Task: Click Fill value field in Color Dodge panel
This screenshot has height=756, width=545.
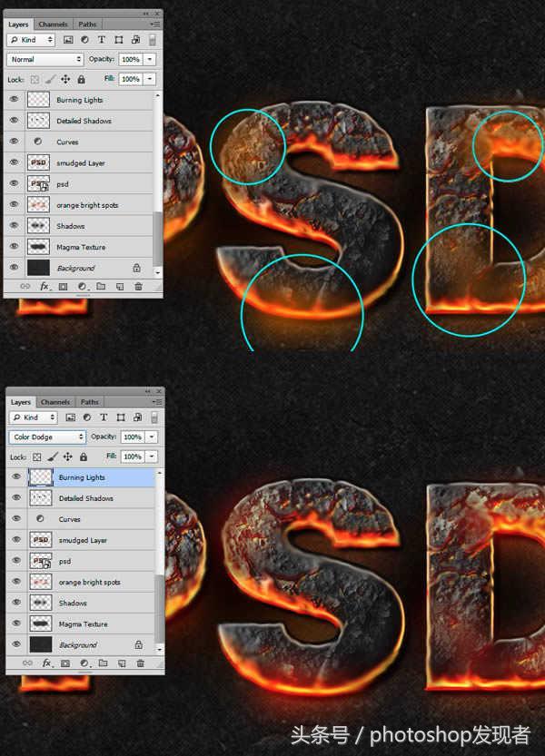Action: (133, 457)
